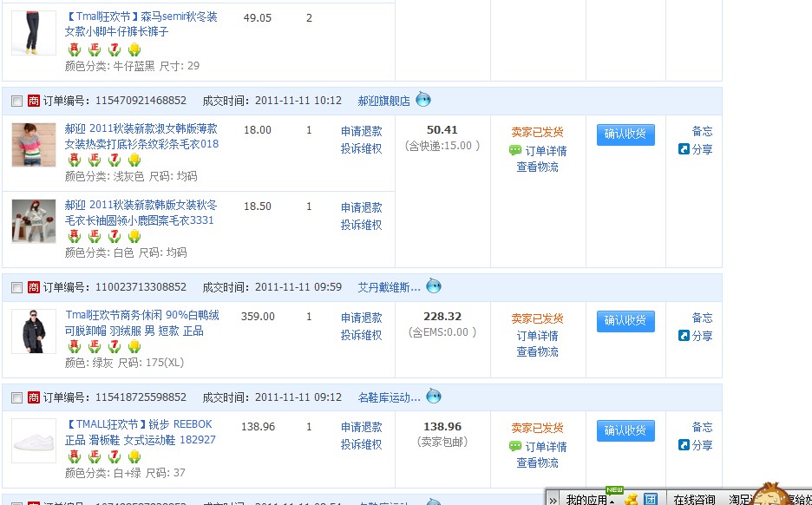Select checkbox for order 115418725598852

click(x=17, y=397)
